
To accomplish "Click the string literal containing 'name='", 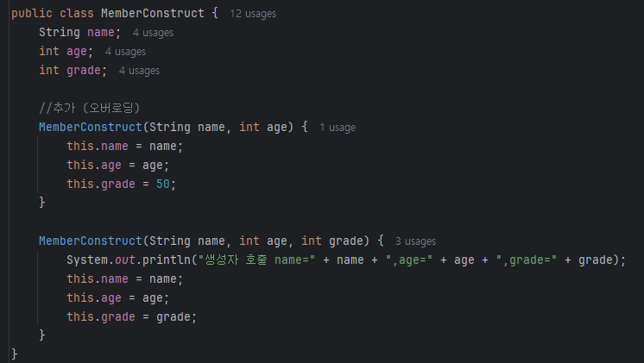I will point(256,260).
